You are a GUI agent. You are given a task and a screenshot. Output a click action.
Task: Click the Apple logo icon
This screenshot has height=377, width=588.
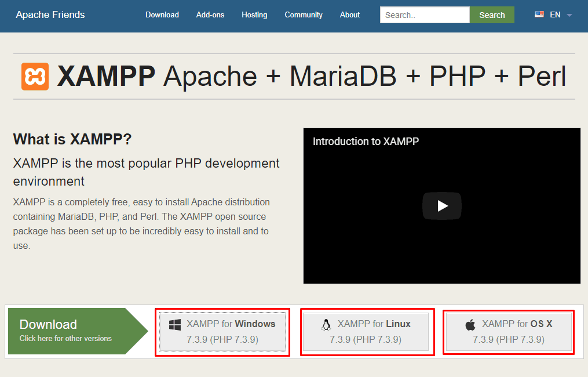click(470, 324)
